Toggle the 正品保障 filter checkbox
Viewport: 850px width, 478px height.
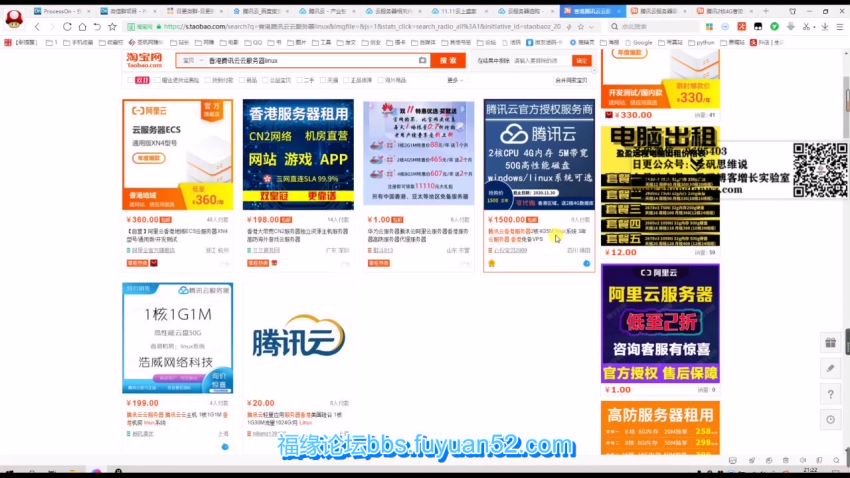(346, 80)
